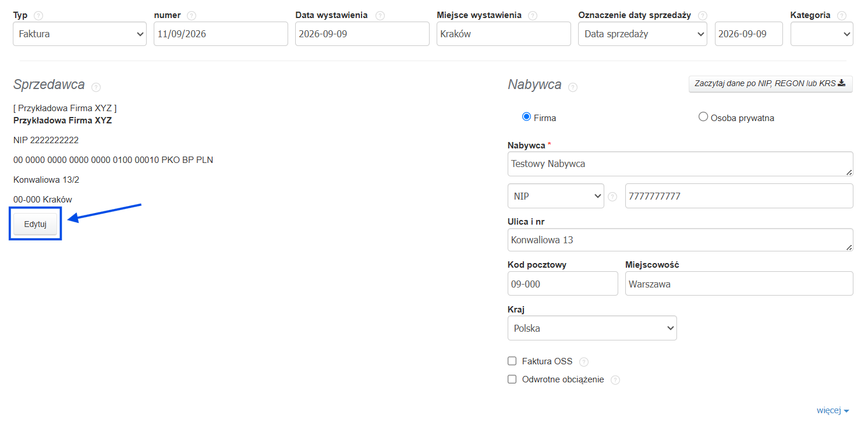Focus the Kod pocztowy field
The image size is (868, 426).
[563, 283]
